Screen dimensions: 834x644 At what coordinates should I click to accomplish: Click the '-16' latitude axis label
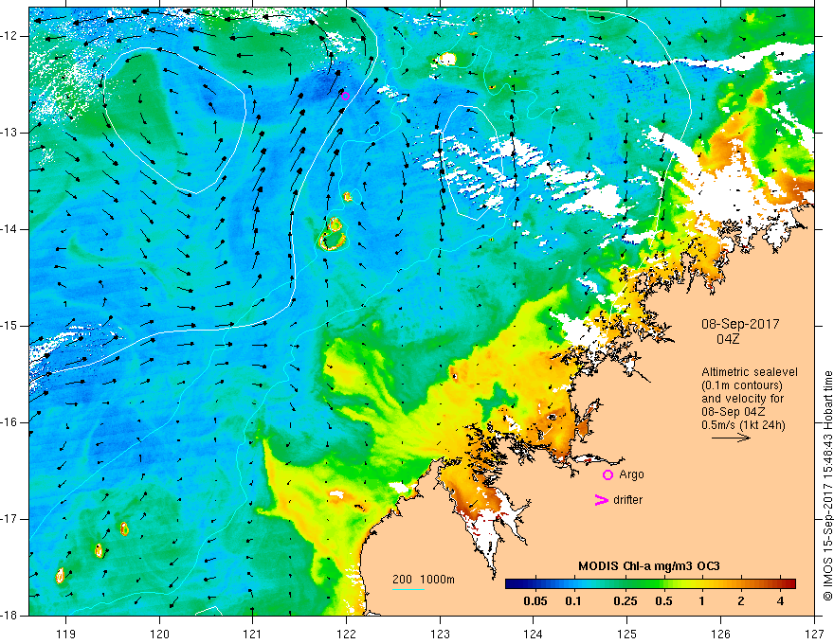pyautogui.click(x=10, y=422)
